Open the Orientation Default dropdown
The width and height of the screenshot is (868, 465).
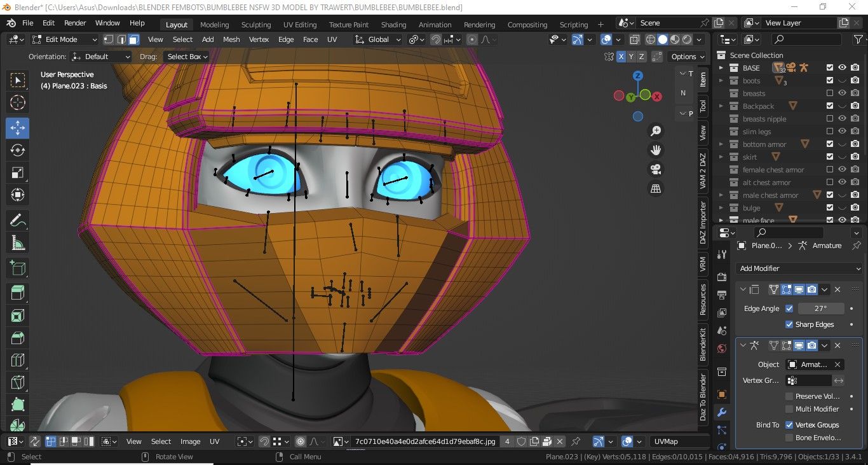click(101, 57)
